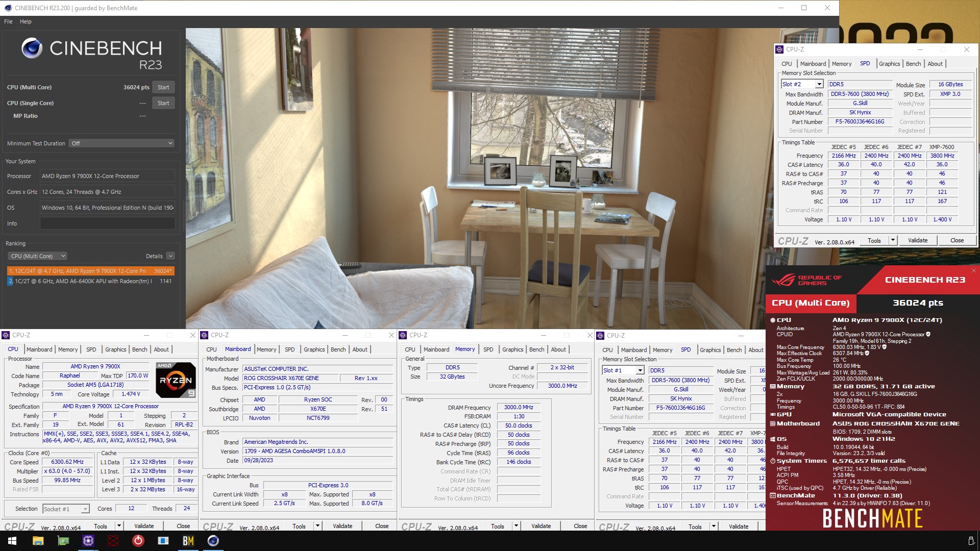Open the green graphics card app in taskbar

pos(63,541)
